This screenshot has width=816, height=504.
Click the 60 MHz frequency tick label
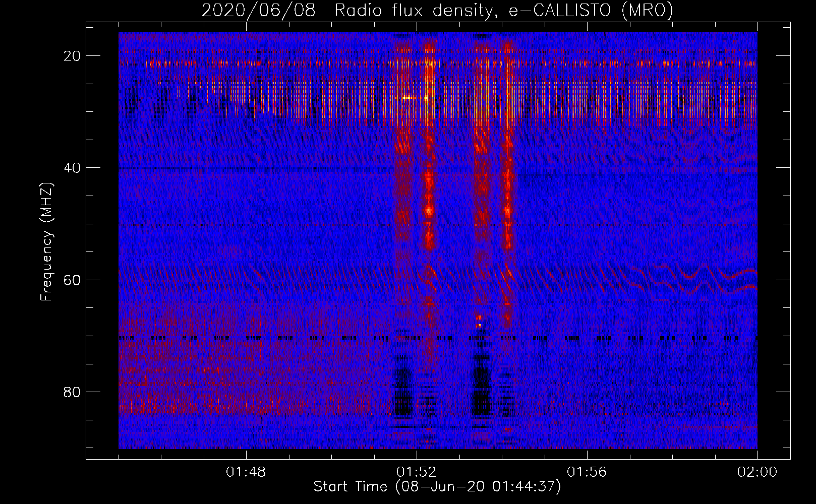[72, 280]
